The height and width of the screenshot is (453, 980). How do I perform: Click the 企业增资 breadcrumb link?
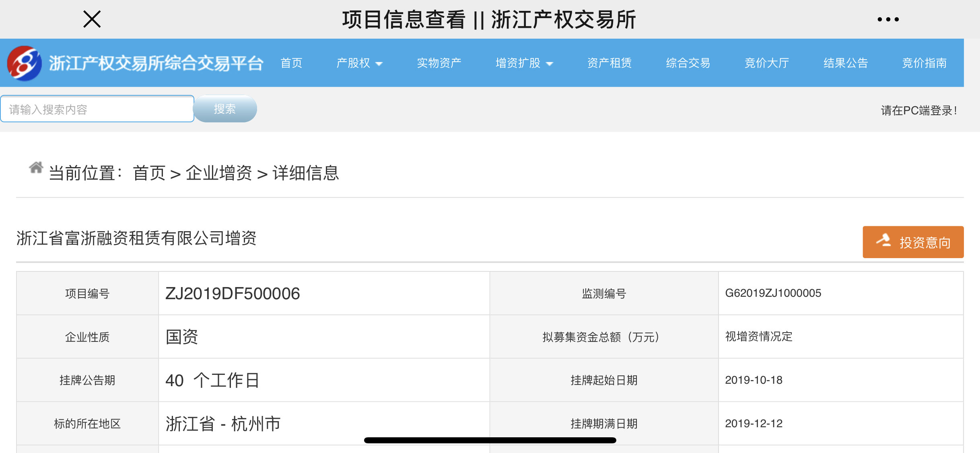click(x=219, y=173)
